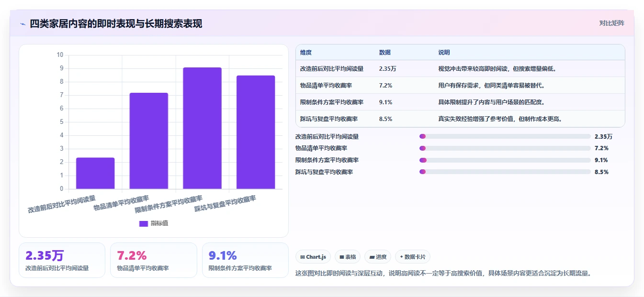Open the 7.2% data card

click(154, 260)
